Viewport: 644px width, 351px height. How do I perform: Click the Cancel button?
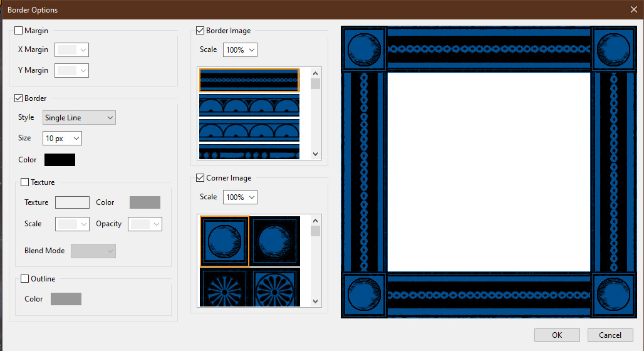[610, 335]
